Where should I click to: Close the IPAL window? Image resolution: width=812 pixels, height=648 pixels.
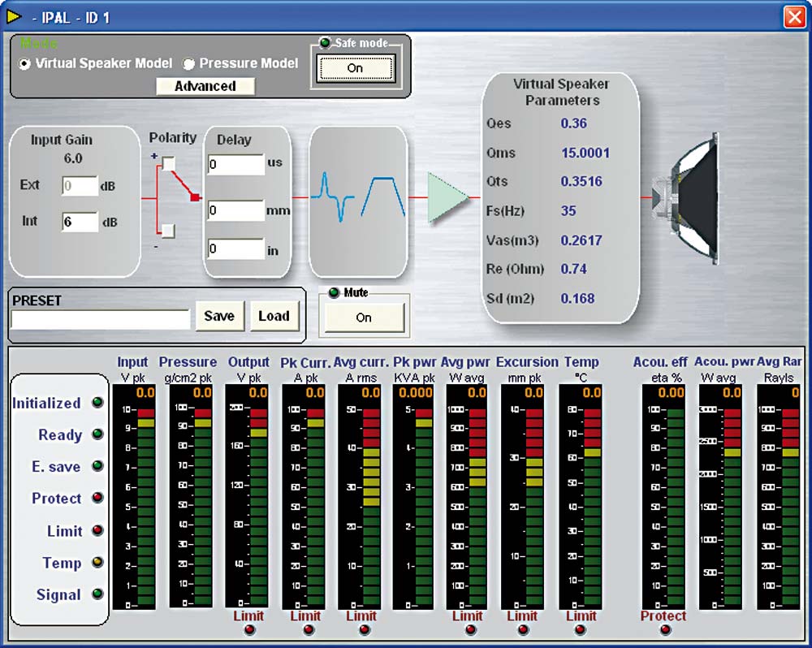click(x=794, y=17)
